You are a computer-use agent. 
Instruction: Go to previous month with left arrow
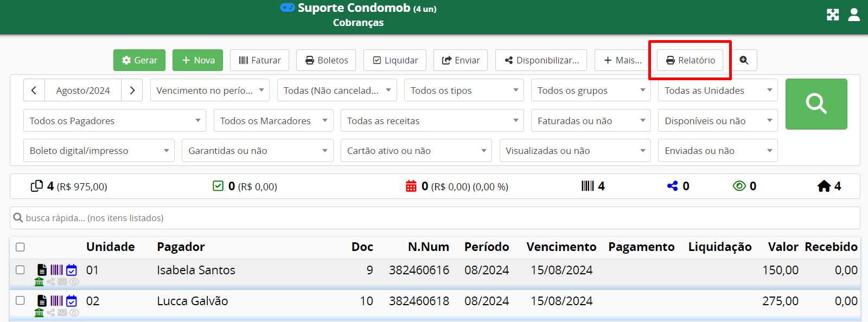pos(34,91)
